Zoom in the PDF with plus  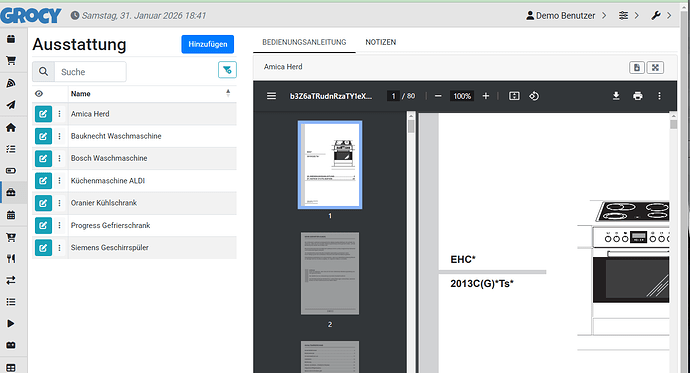[486, 96]
